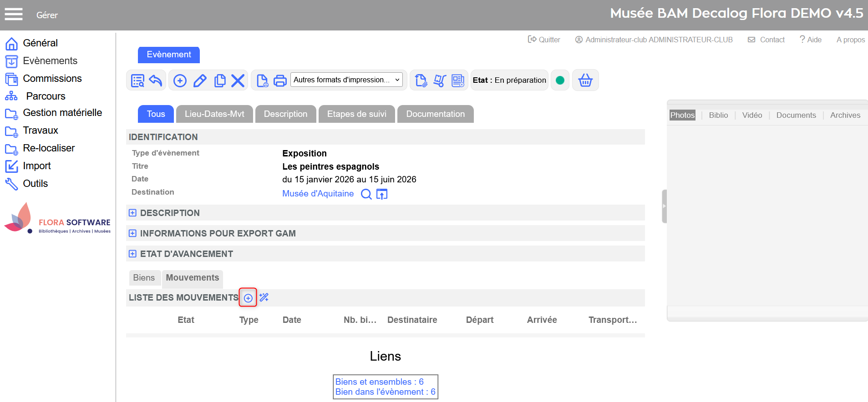The height and width of the screenshot is (402, 868).
Task: Expand the ETAT D'AVANCEMENT section
Action: [x=132, y=254]
